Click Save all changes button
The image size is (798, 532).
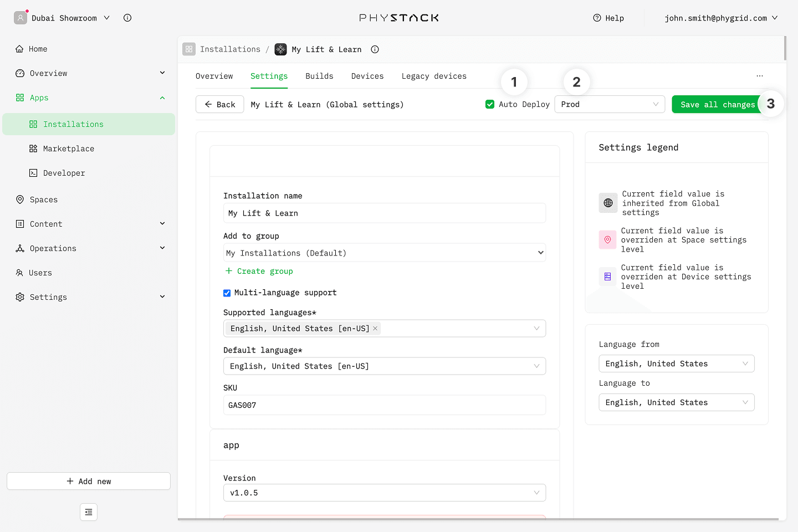[718, 104]
